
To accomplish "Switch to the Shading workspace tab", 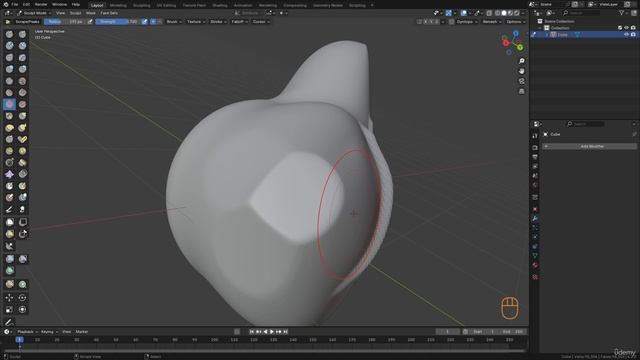I will coord(220,5).
